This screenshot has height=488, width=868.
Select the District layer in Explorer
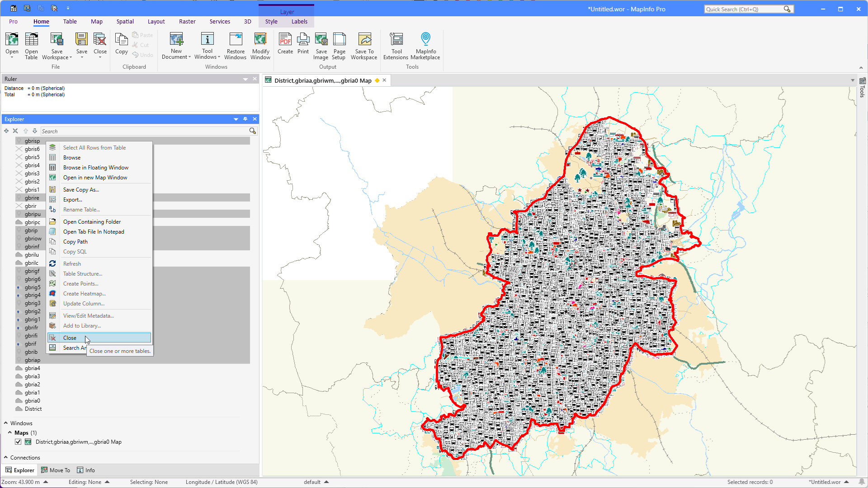[x=33, y=409]
